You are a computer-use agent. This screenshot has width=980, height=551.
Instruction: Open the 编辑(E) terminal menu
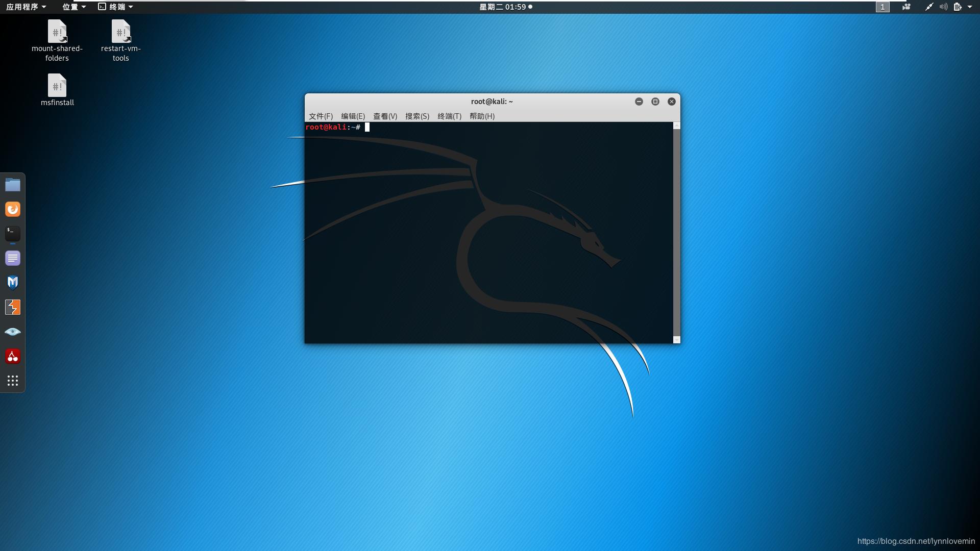pos(353,116)
